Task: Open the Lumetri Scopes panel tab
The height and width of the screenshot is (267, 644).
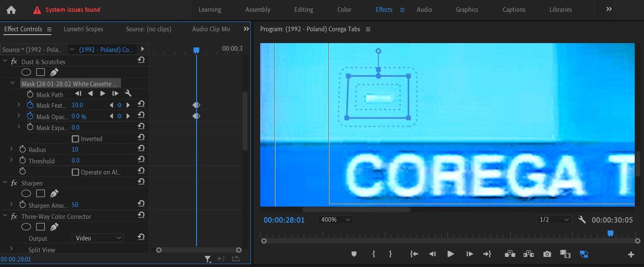Action: [84, 29]
